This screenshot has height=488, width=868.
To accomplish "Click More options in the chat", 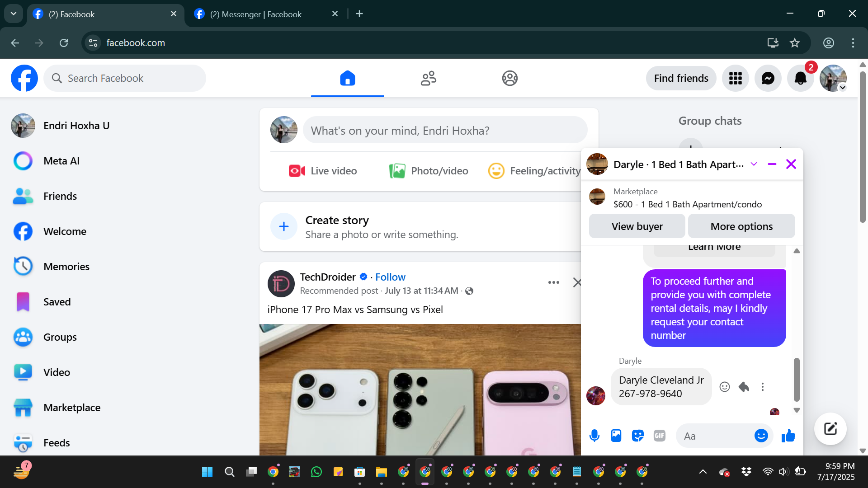I will pos(741,226).
